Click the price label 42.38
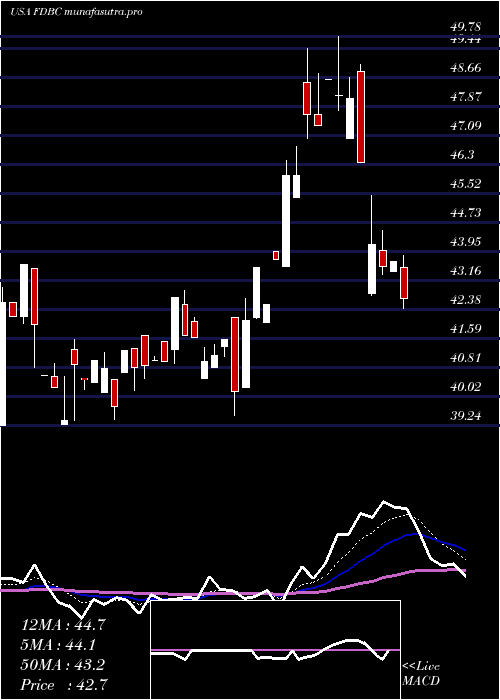Viewport: 500px width, 700px height. pos(466,300)
